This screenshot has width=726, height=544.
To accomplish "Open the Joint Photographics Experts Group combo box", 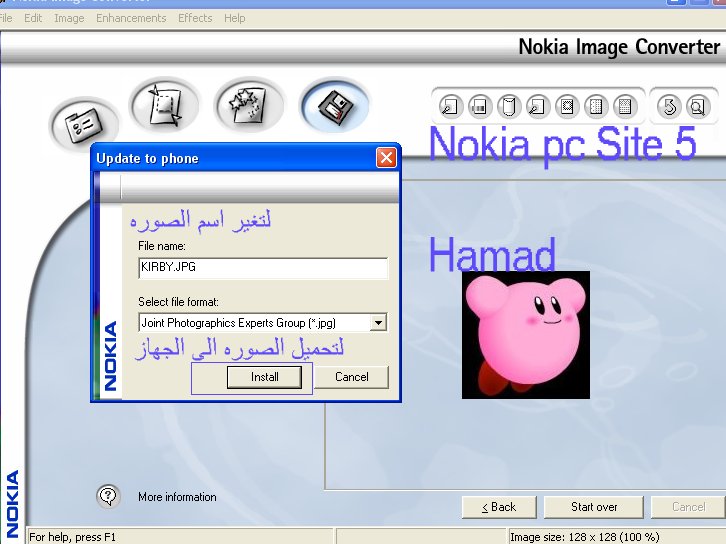I will (263, 322).
